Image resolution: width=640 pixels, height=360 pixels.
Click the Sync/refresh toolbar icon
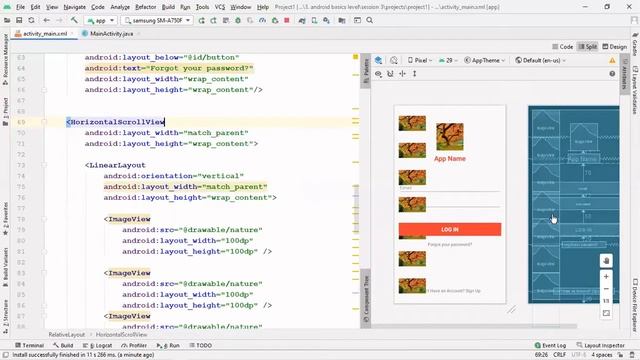click(x=31, y=20)
